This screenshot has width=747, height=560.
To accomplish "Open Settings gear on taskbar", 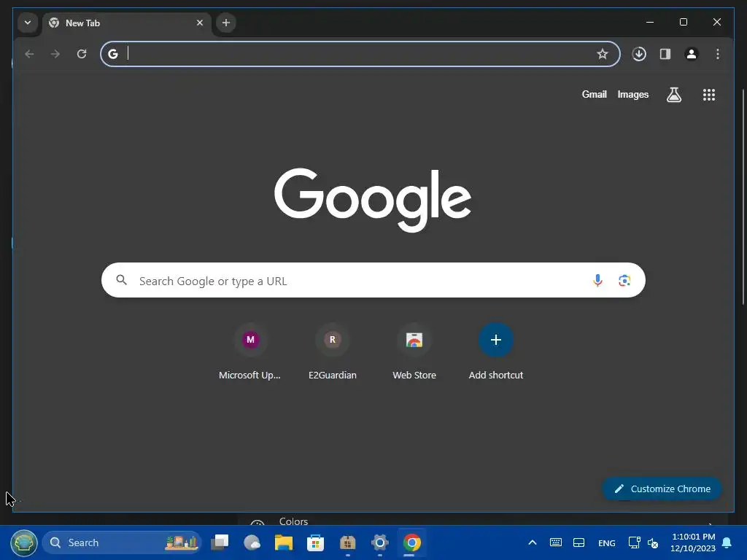I will pyautogui.click(x=379, y=542).
